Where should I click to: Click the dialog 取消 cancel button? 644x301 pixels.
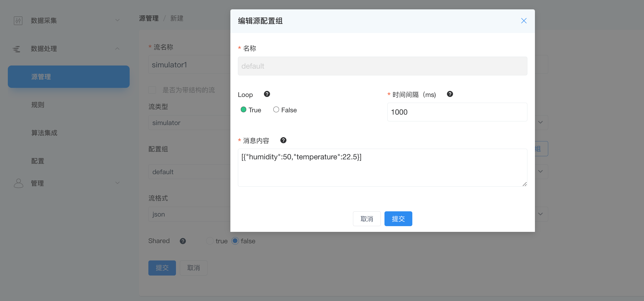367,219
